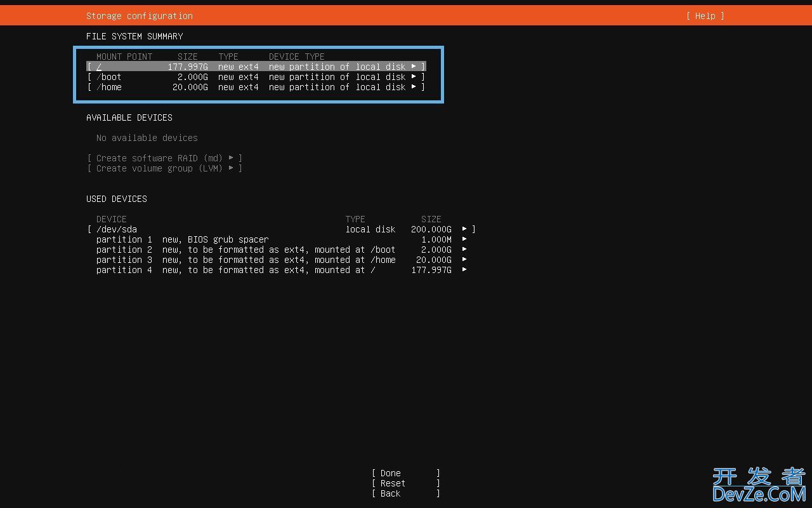Screen dimensions: 812x508
Task: Reset the storage configuration
Action: (406, 483)
